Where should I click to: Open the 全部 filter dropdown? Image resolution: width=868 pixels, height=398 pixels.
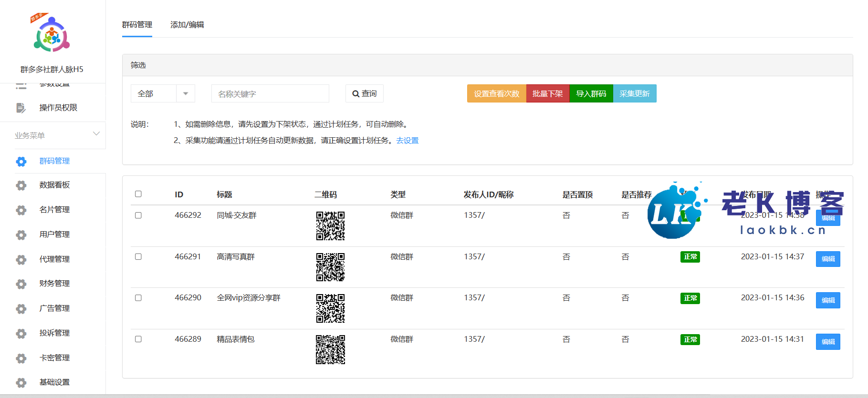point(163,93)
